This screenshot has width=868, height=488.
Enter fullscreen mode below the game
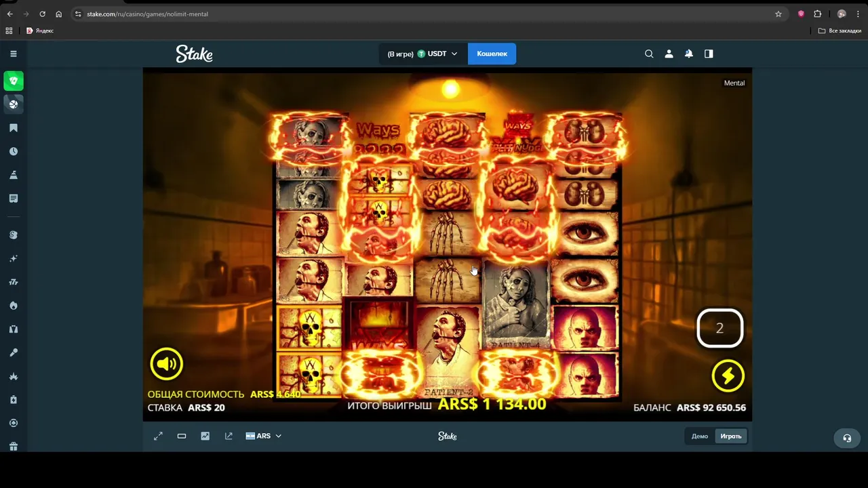pyautogui.click(x=158, y=436)
